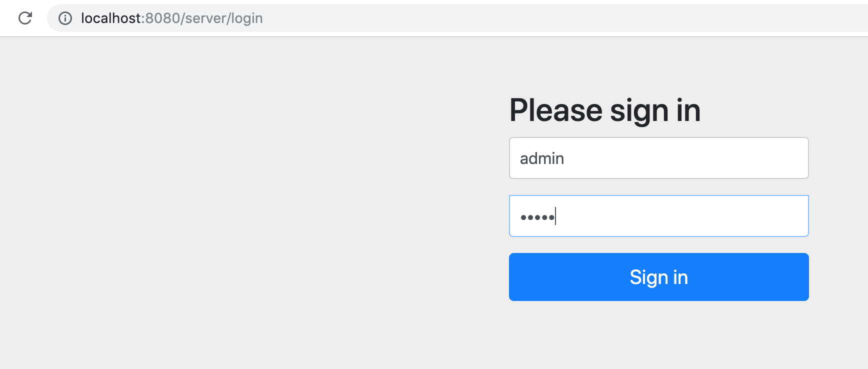
Task: Click the "Please sign in" heading
Action: coord(604,110)
